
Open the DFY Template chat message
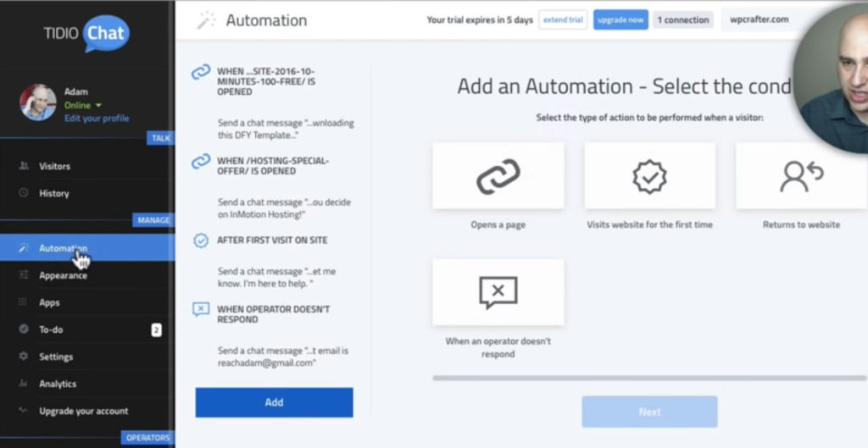pos(286,129)
